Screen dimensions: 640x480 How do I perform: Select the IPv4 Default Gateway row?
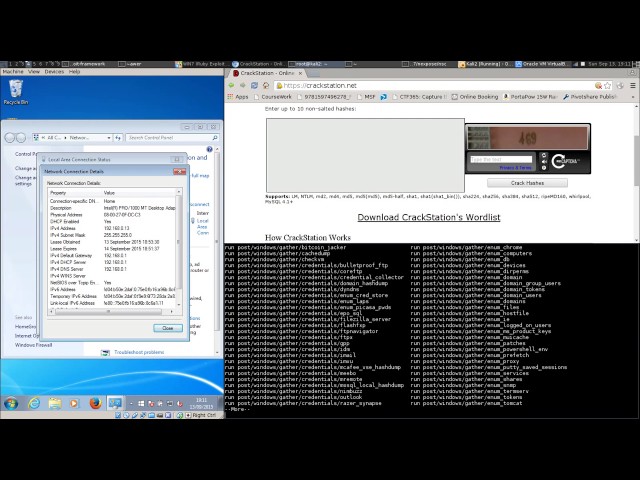tap(112, 256)
